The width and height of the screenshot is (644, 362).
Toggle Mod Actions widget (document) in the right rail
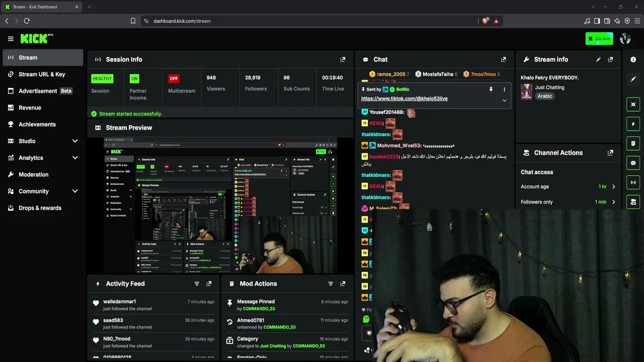click(633, 143)
